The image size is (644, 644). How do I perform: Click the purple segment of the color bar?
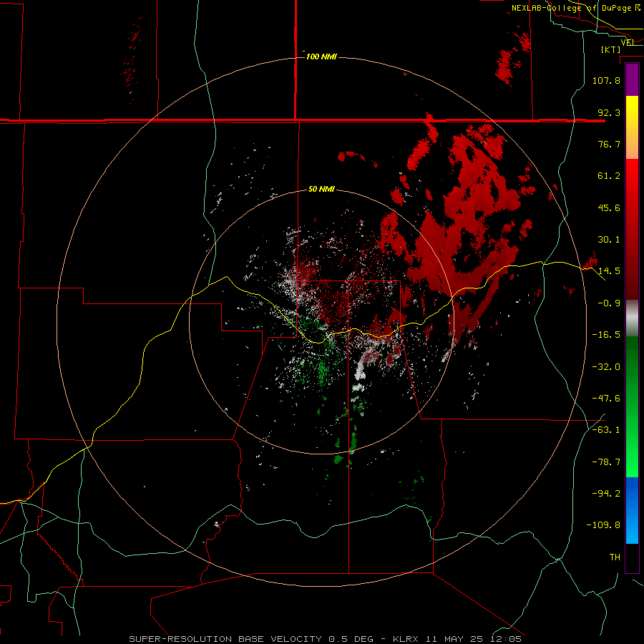pyautogui.click(x=632, y=80)
